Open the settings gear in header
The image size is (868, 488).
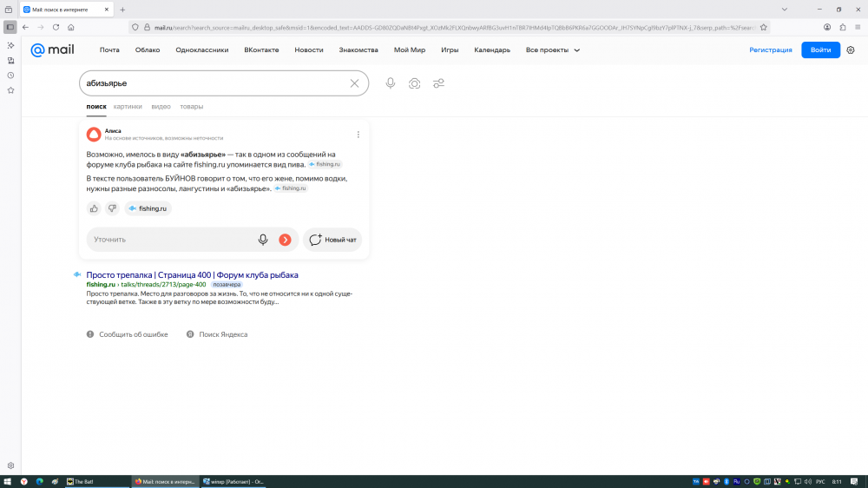coord(851,49)
